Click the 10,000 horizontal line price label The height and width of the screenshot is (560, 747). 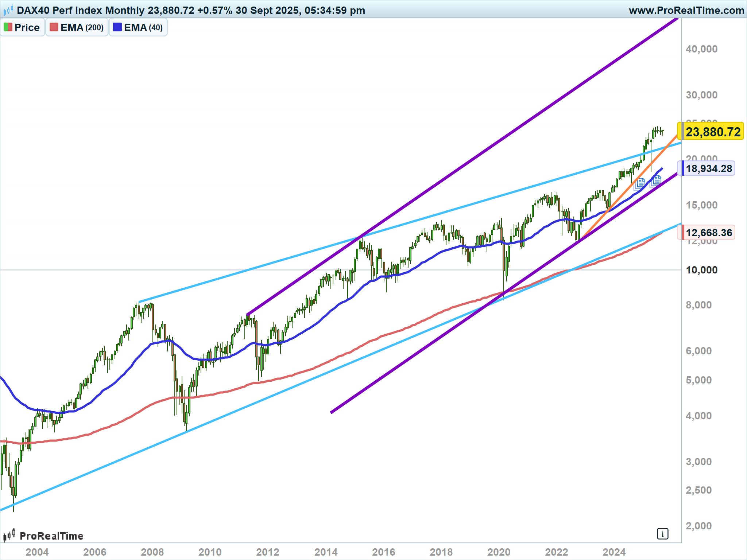tap(701, 270)
